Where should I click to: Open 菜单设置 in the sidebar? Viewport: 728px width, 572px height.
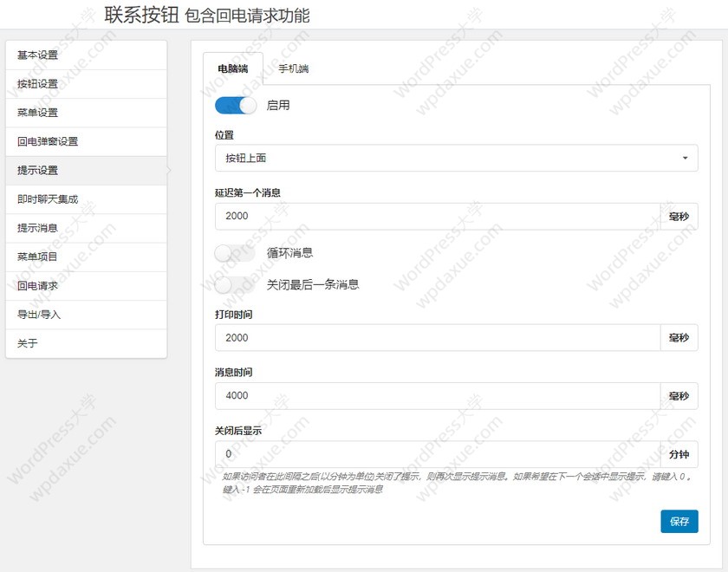[x=86, y=113]
